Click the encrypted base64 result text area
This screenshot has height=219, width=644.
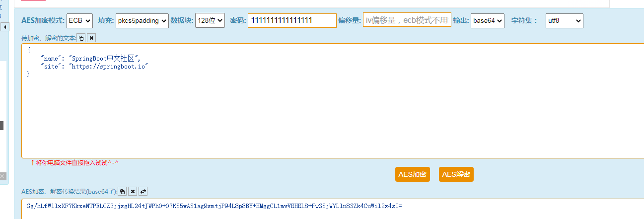333,209
